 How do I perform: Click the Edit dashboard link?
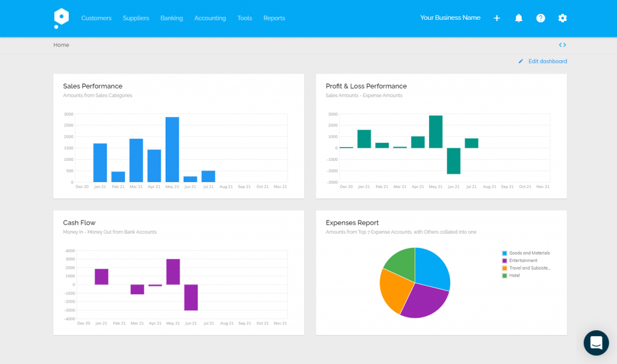547,61
